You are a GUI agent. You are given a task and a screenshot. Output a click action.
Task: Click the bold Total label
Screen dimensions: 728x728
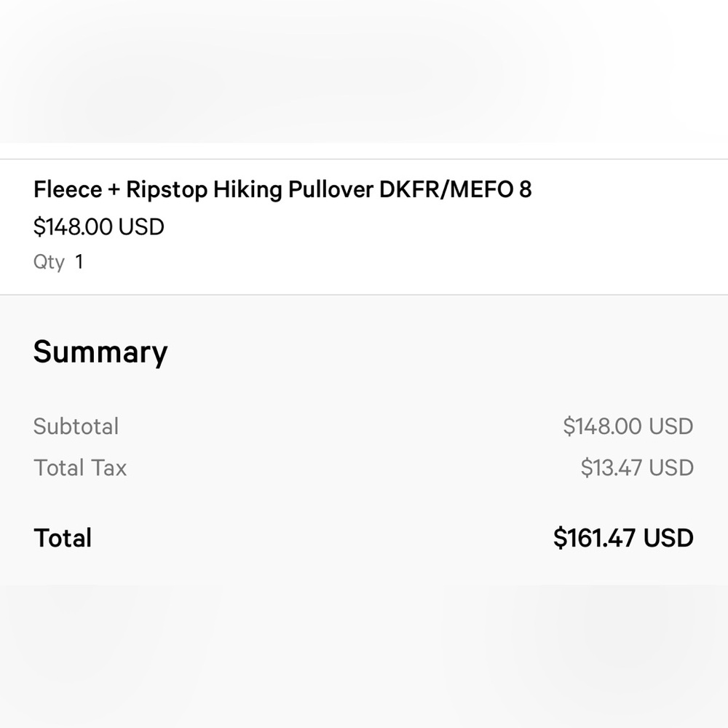(x=63, y=538)
